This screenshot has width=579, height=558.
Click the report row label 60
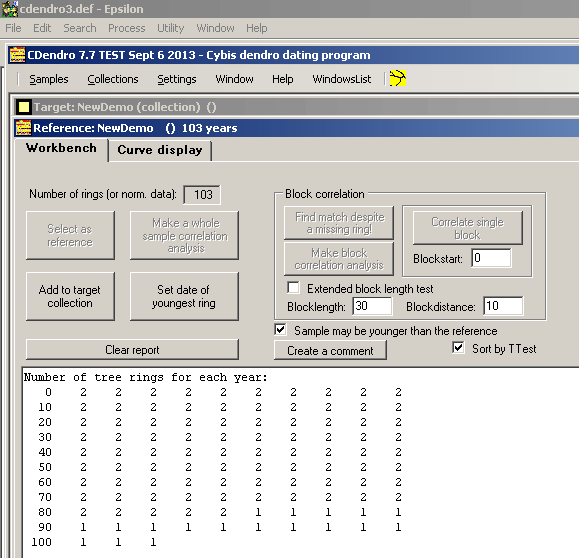45,482
